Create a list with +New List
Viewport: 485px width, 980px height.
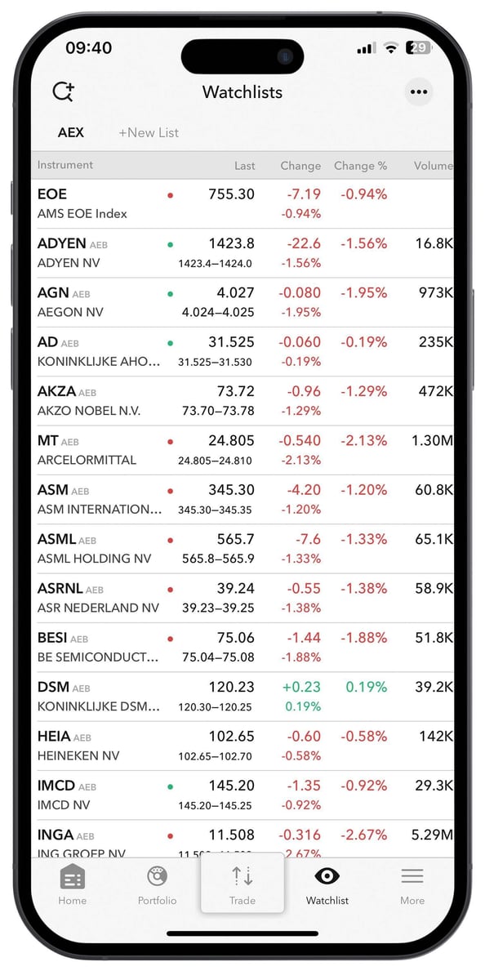pos(149,132)
